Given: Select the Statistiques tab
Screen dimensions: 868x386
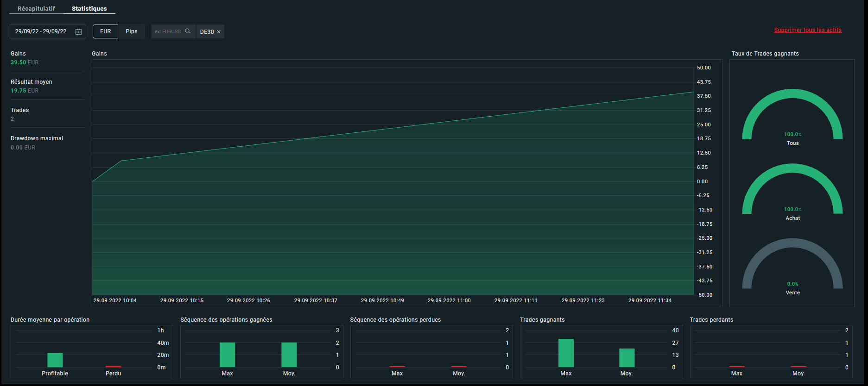Looking at the screenshot, I should click(89, 8).
